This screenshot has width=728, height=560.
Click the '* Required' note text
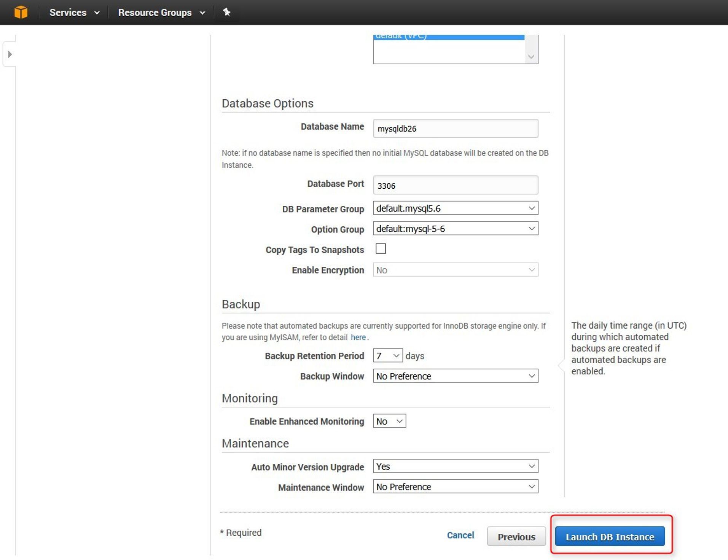[x=241, y=533]
